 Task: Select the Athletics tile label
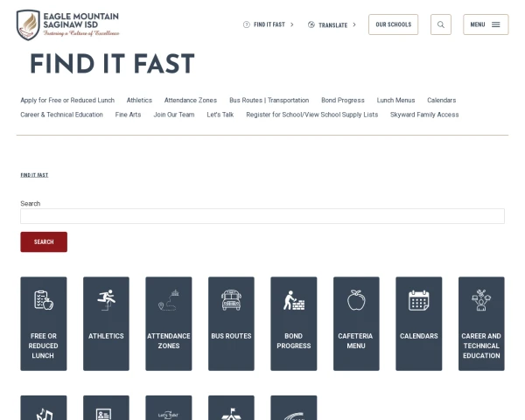106,336
